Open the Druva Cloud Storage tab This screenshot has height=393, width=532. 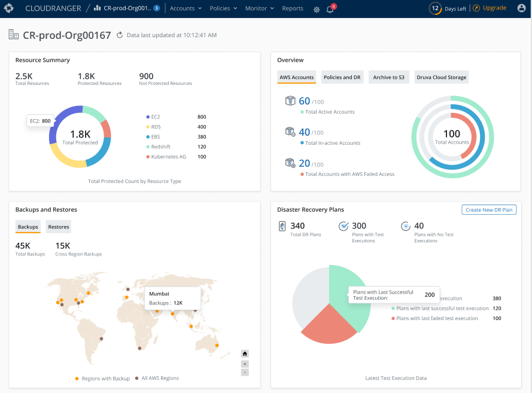[x=441, y=77]
